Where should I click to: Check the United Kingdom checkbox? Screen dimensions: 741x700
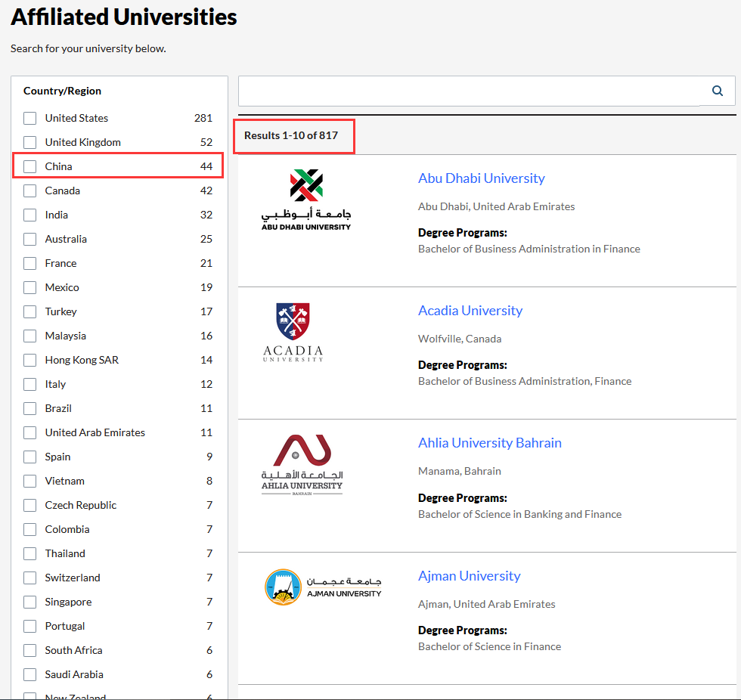click(29, 142)
